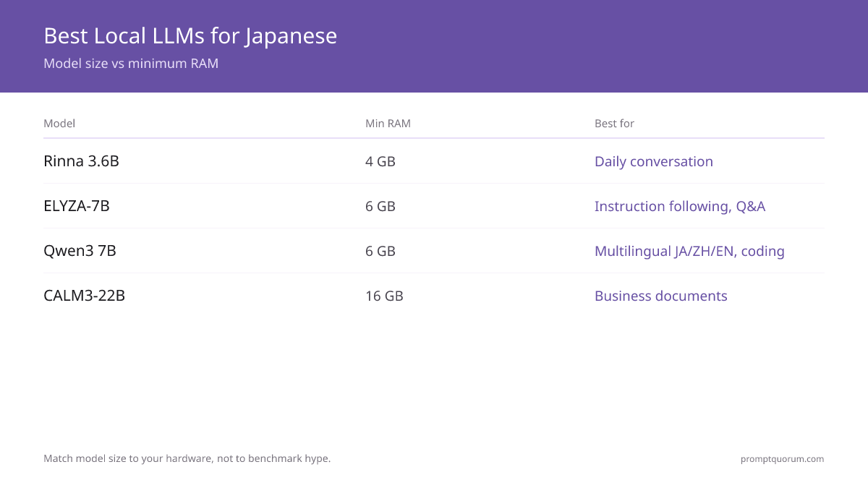This screenshot has height=488, width=868.
Task: Select the 'CALM3-22B' model cell
Action: (84, 296)
